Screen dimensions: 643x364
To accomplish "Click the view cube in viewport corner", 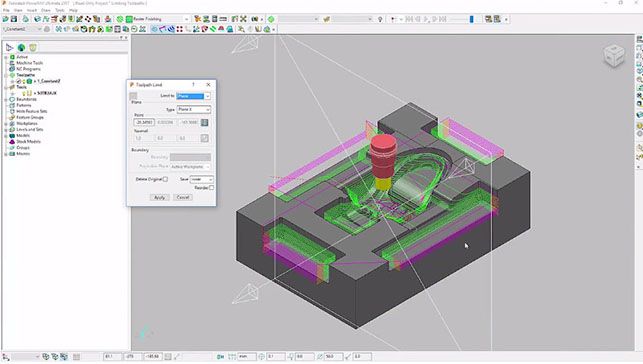I will (614, 56).
